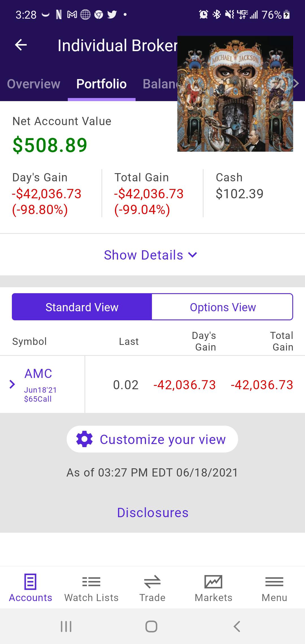The width and height of the screenshot is (305, 644).
Task: Switch to Standard View
Action: pyautogui.click(x=82, y=307)
